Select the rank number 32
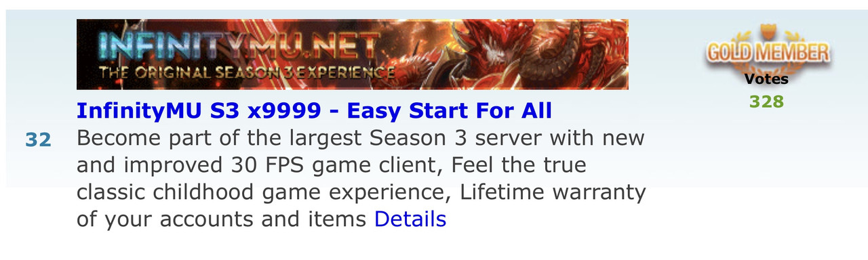 coord(39,140)
